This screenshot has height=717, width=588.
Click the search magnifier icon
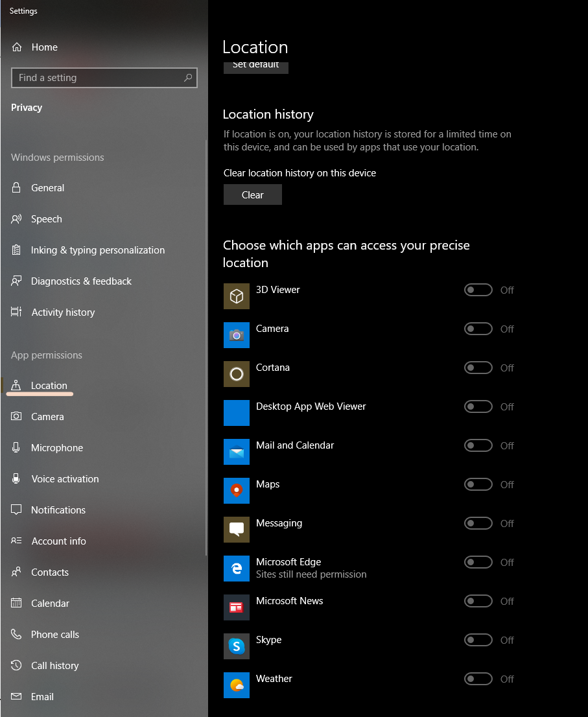coord(188,78)
